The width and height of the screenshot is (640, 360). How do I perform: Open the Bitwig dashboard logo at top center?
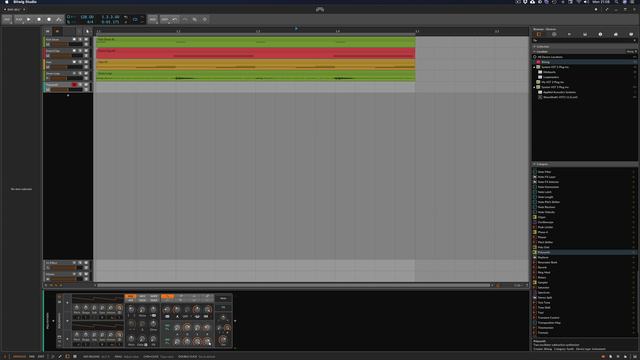[320, 9]
